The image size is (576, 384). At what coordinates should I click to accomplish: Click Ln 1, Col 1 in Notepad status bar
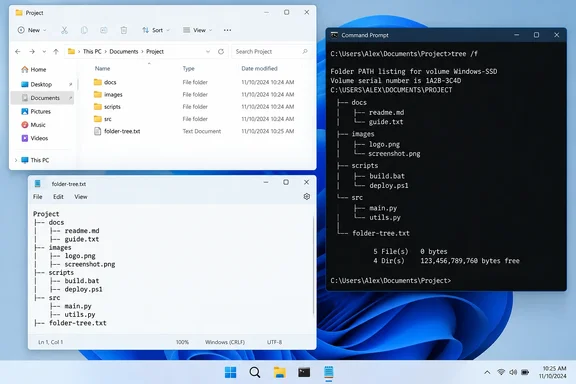[x=50, y=342]
